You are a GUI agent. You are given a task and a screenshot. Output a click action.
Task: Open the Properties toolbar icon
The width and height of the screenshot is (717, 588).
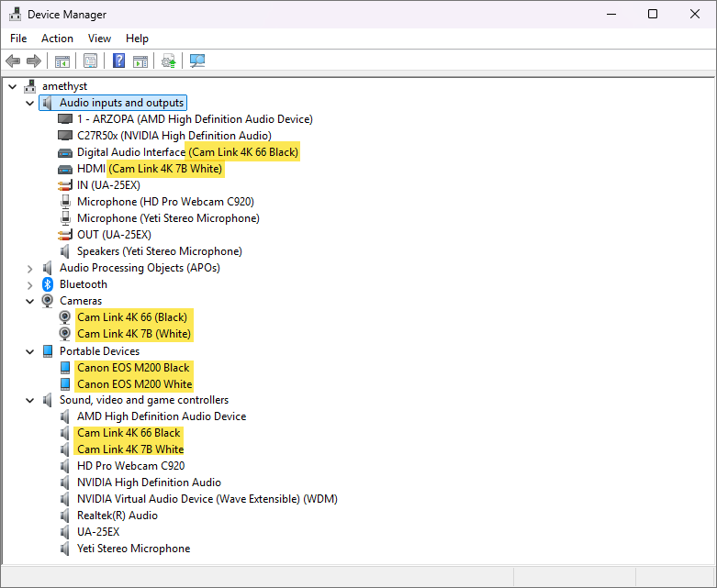click(x=91, y=61)
